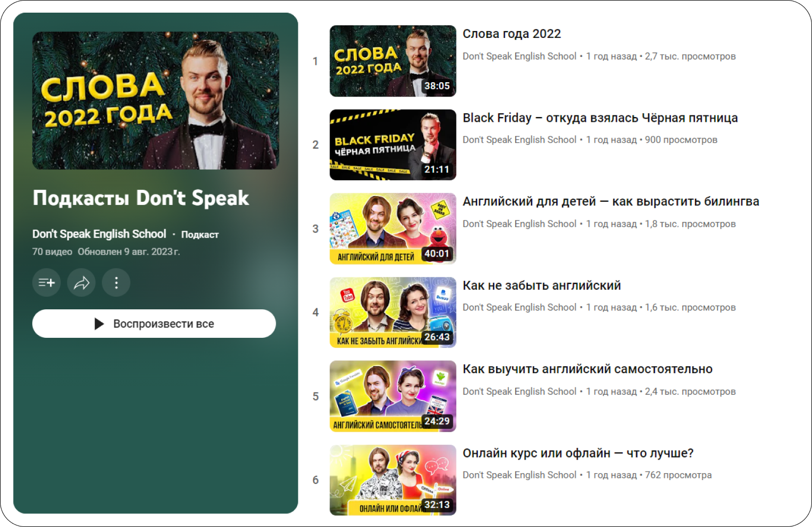The image size is (812, 527).
Task: Click channel name under 'Как не забыть английский'
Action: point(519,307)
